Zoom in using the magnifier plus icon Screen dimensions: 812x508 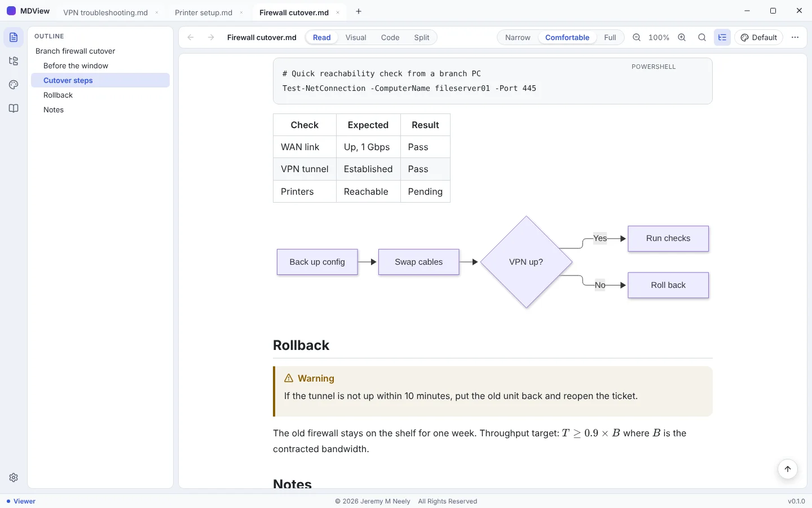682,38
